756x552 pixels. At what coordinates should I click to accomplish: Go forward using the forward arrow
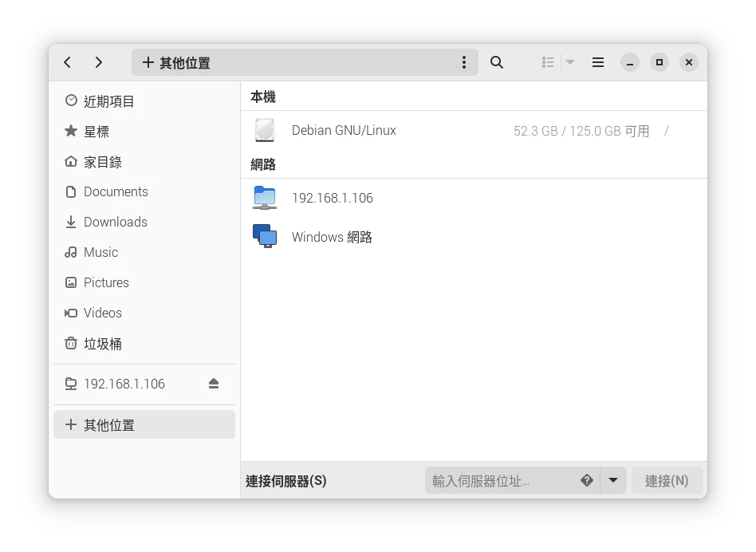pyautogui.click(x=98, y=62)
